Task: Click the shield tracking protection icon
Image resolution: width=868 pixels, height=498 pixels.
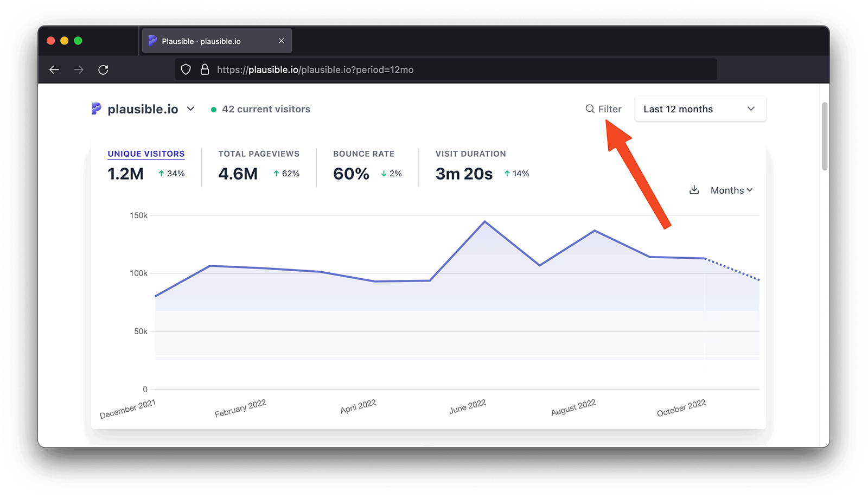Action: click(186, 69)
